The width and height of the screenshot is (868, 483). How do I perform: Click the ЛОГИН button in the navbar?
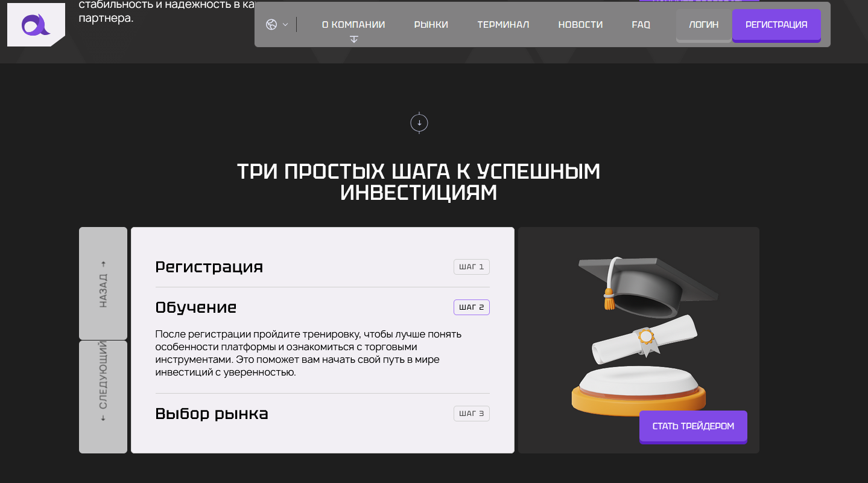[703, 25]
